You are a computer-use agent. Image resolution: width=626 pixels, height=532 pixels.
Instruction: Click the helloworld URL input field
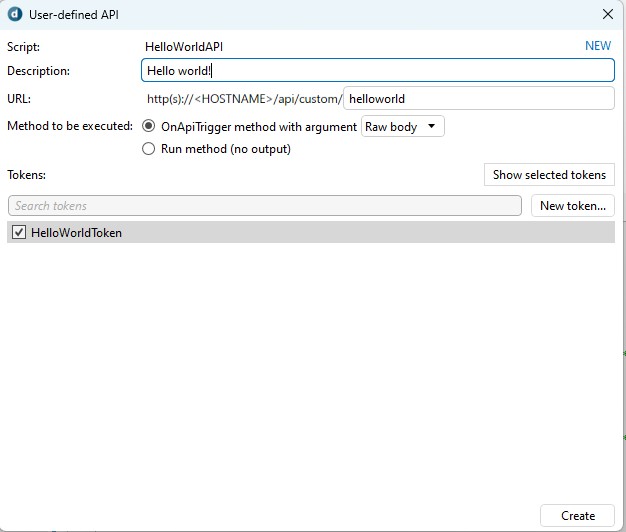coord(479,99)
